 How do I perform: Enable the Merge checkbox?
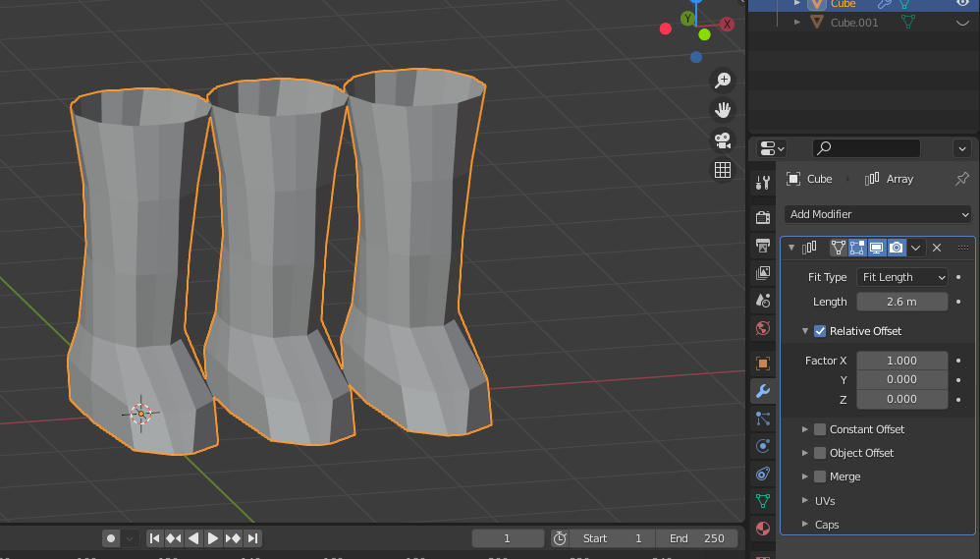[820, 476]
